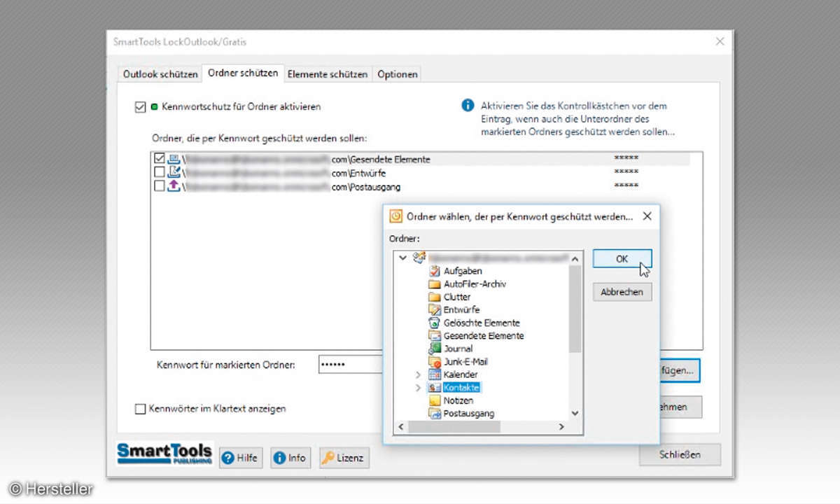The image size is (840, 504).
Task: Collapse the mailbox root node in tree
Action: (x=402, y=258)
